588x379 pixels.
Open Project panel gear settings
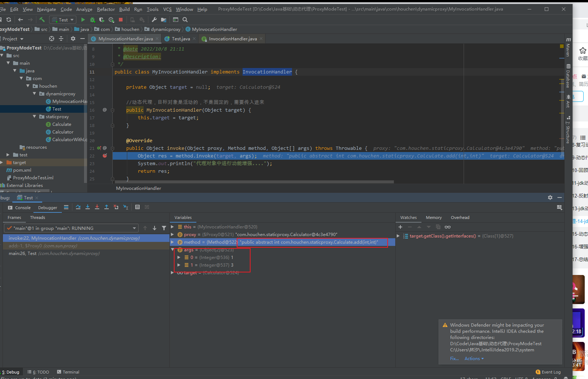pos(73,39)
